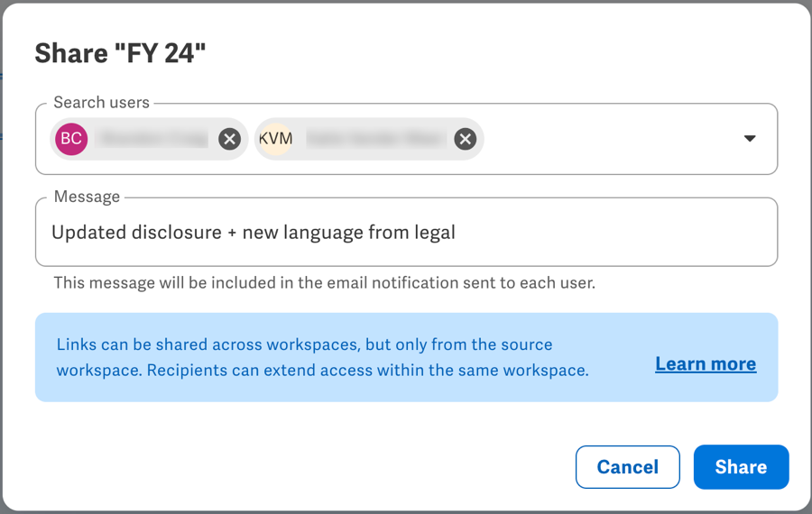Open the Learn more link
The image size is (812, 514).
(x=706, y=364)
